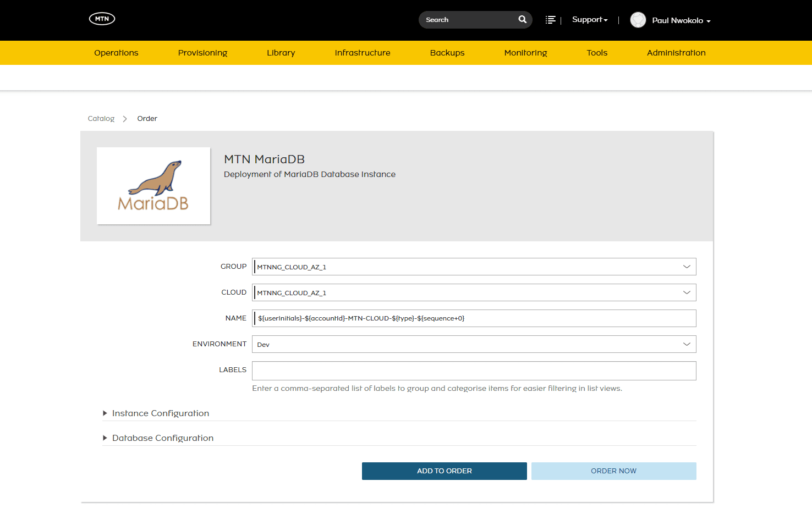Click Paul Nwokolo's avatar image
The image size is (812, 525).
pyautogui.click(x=638, y=20)
